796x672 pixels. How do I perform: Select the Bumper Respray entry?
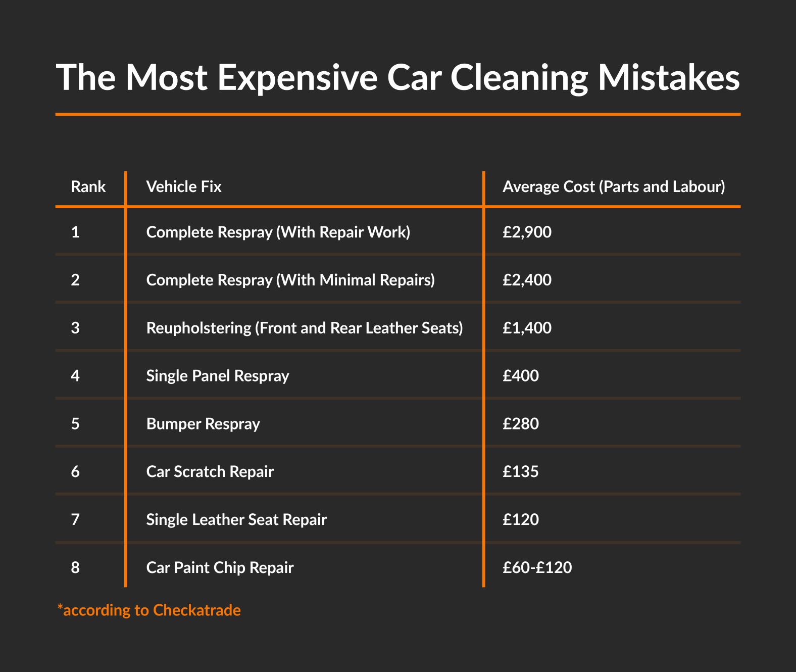203,424
